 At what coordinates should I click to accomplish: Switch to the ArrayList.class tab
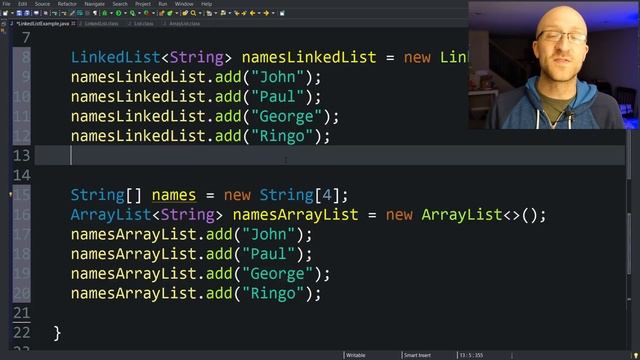tap(184, 24)
